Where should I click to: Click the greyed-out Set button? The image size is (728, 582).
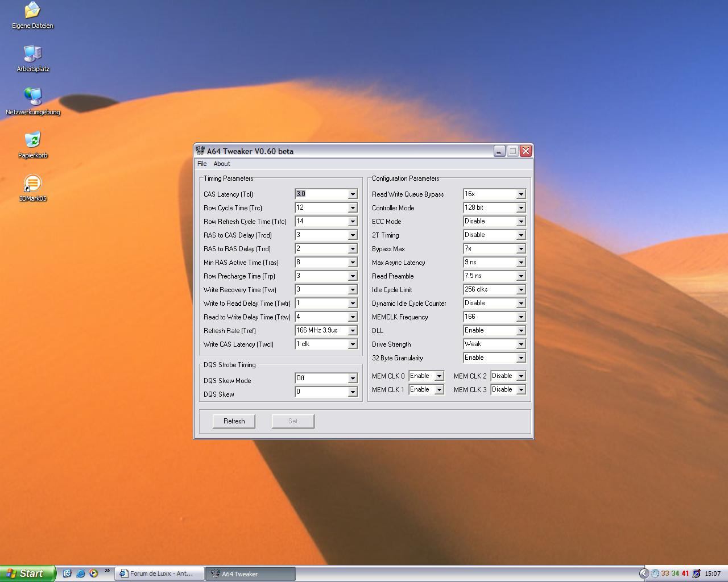click(293, 421)
